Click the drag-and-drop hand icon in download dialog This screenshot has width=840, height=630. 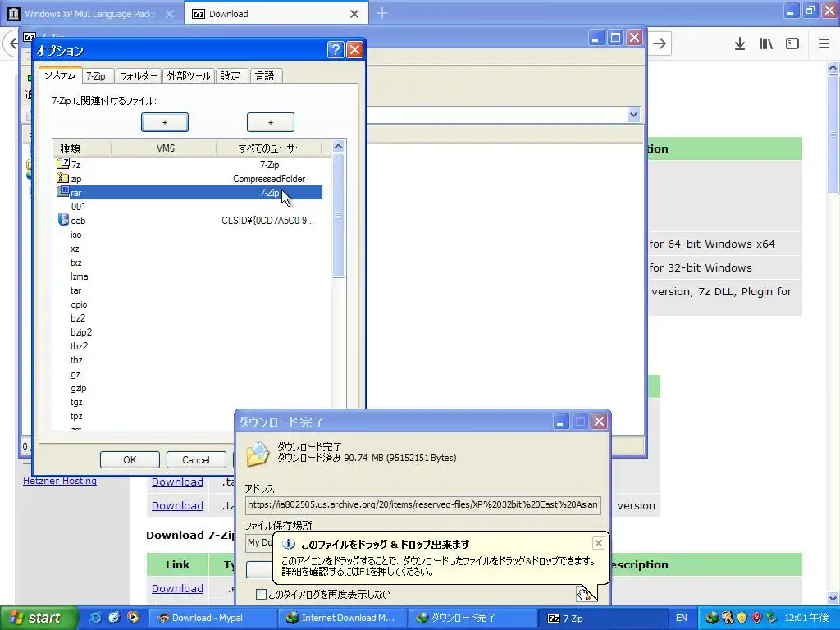[x=584, y=594]
